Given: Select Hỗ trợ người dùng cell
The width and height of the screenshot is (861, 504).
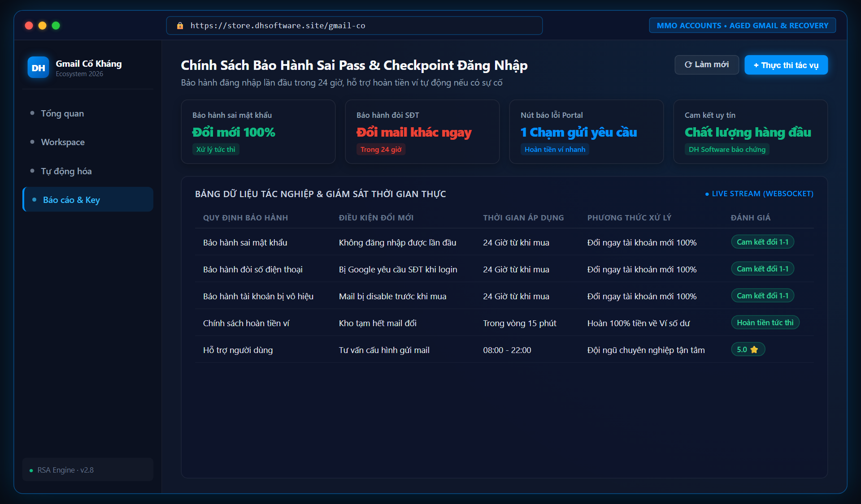Looking at the screenshot, I should (238, 350).
